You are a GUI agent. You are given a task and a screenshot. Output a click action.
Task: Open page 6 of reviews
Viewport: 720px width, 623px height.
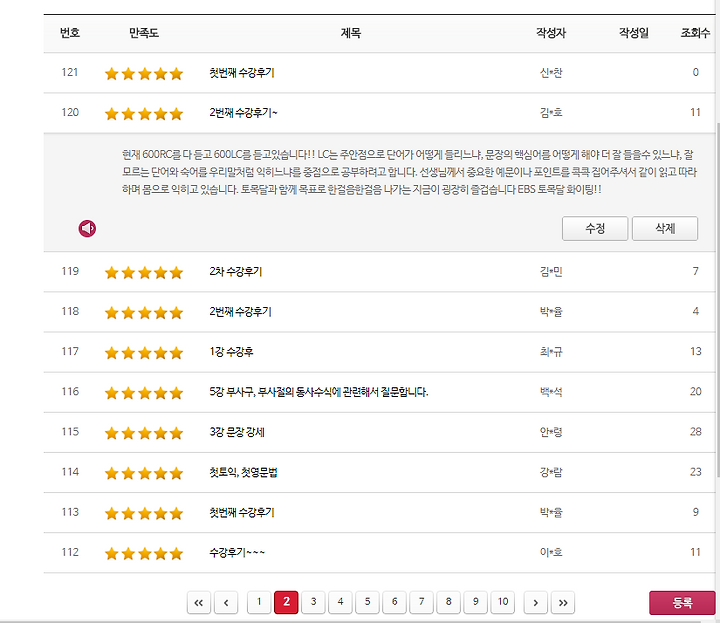pos(394,602)
